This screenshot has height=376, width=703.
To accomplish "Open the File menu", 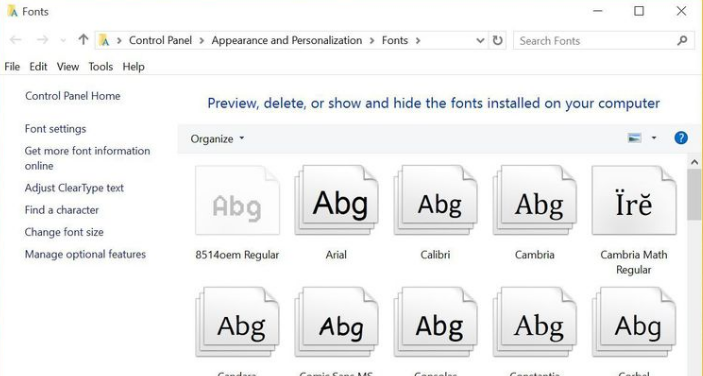I will 12,66.
